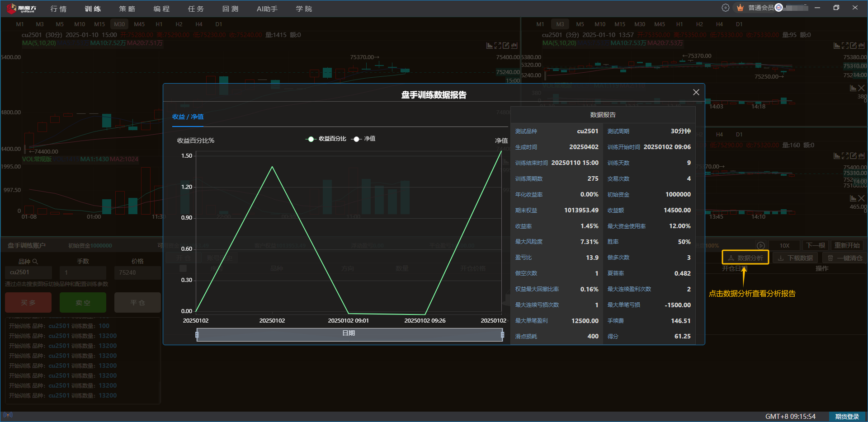
Task: Click the 价格 price input field
Action: click(x=138, y=272)
